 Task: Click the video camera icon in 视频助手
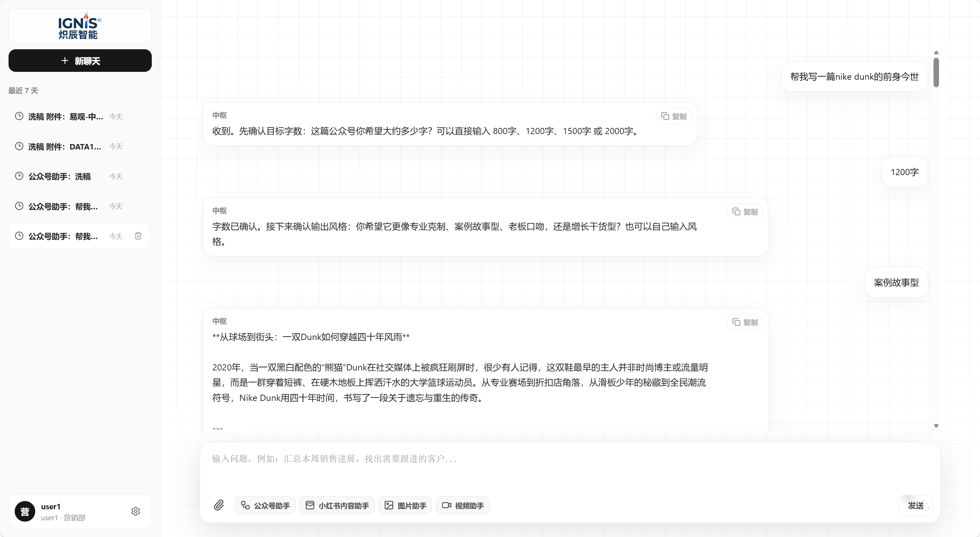[x=446, y=506]
